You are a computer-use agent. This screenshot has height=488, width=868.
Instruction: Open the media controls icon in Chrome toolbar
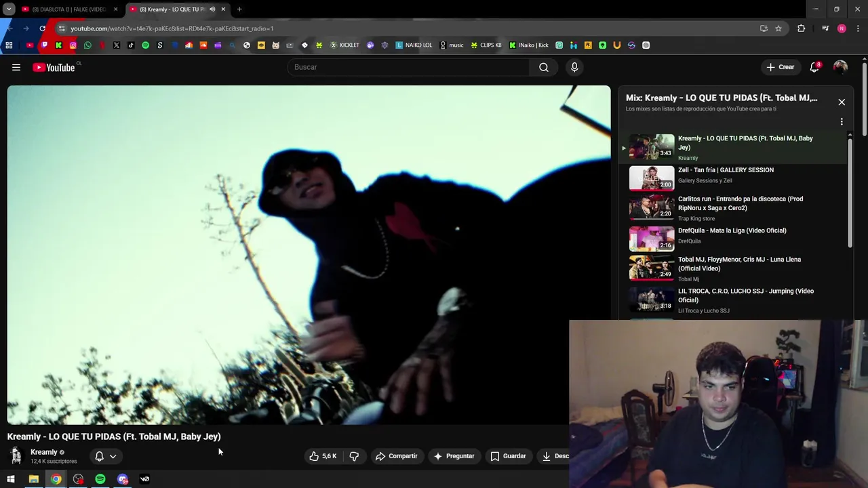825,28
